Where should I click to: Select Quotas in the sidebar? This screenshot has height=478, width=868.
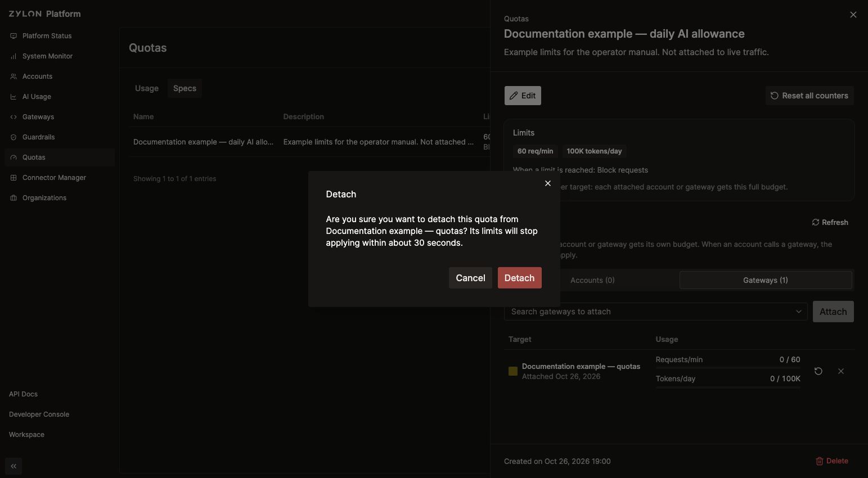[60, 157]
